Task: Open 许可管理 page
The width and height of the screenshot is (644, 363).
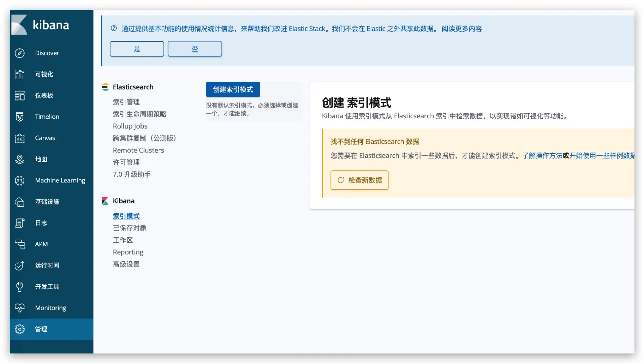Action: 126,162
